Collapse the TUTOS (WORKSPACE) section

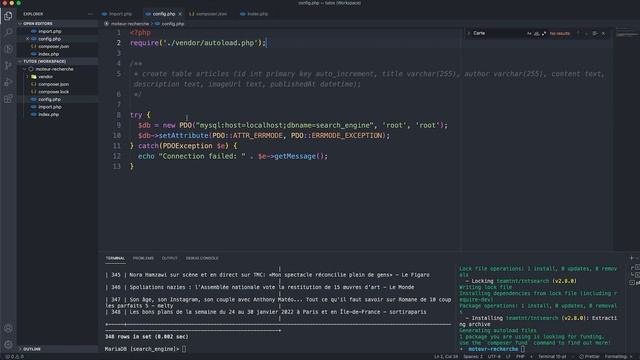(x=57, y=61)
